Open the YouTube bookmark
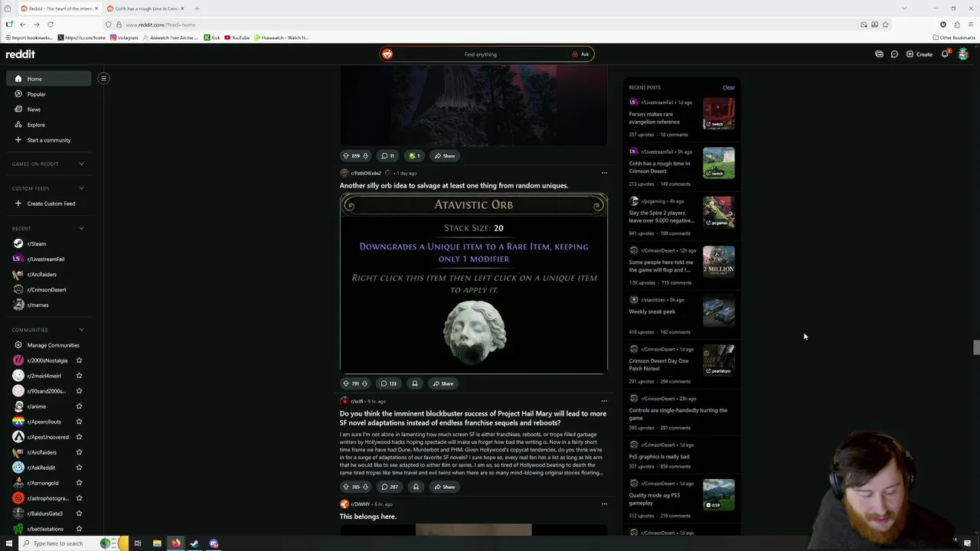 237,37
